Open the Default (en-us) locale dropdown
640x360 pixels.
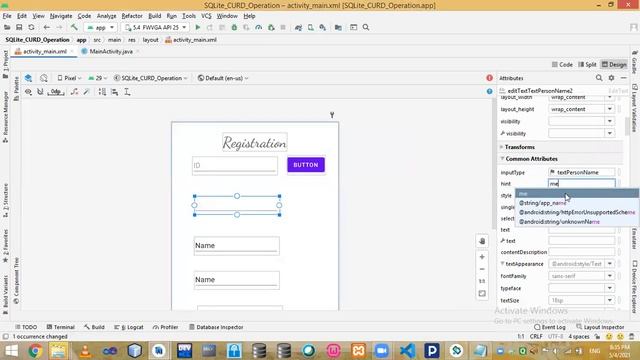coord(223,78)
